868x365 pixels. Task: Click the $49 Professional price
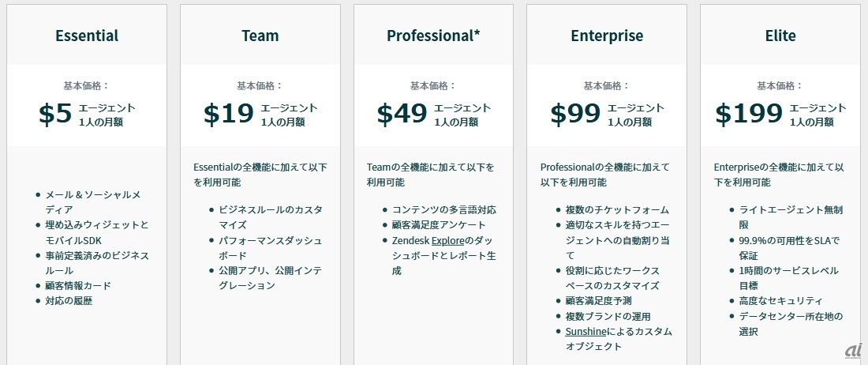(402, 114)
